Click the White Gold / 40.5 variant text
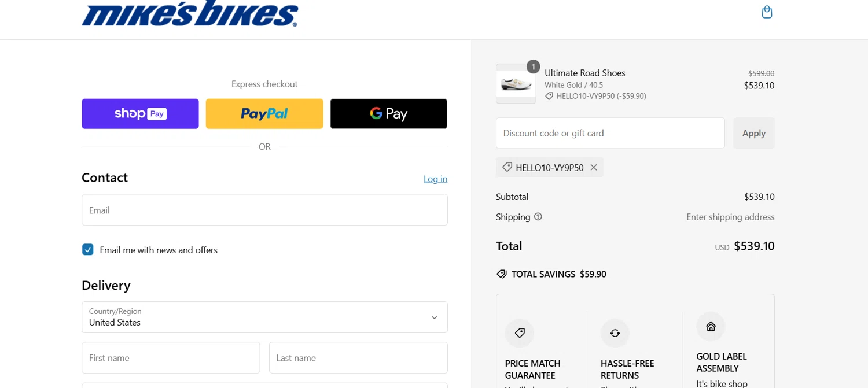Image resolution: width=868 pixels, height=388 pixels. 573,85
